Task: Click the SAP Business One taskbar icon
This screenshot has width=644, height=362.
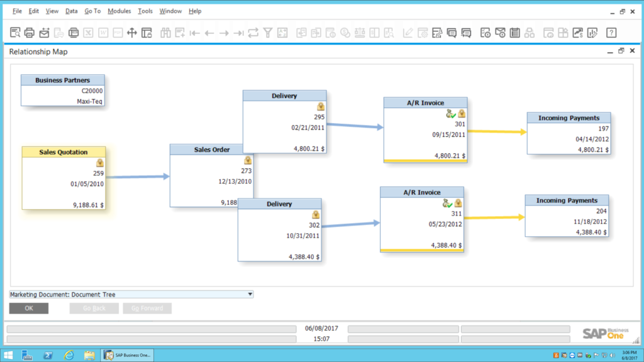Action: point(127,354)
